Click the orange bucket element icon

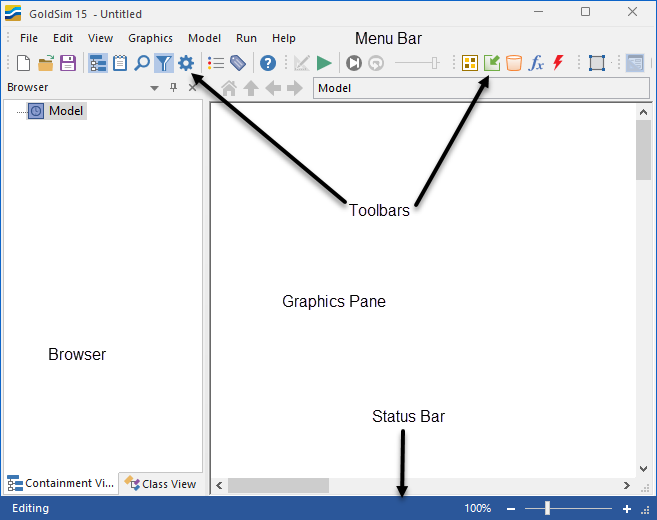coord(514,63)
